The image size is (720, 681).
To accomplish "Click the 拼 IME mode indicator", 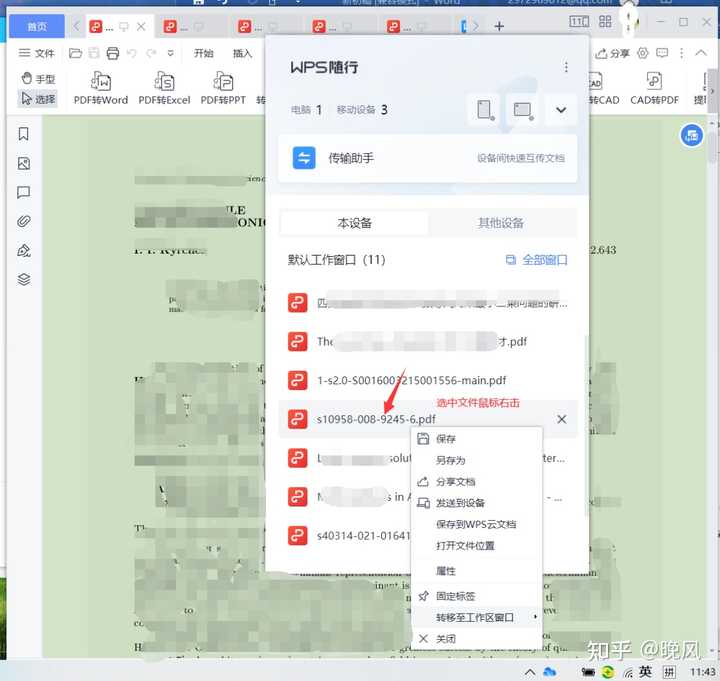I will coord(669,672).
